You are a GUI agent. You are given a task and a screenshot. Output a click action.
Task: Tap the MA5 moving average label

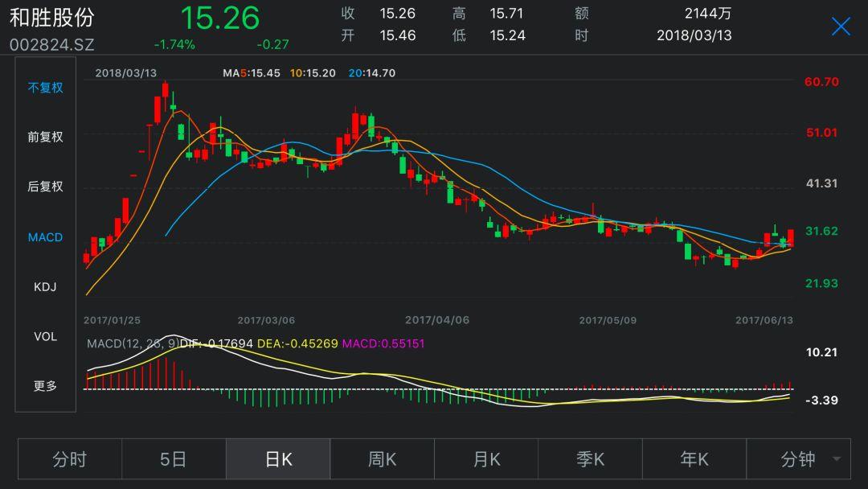pos(251,73)
